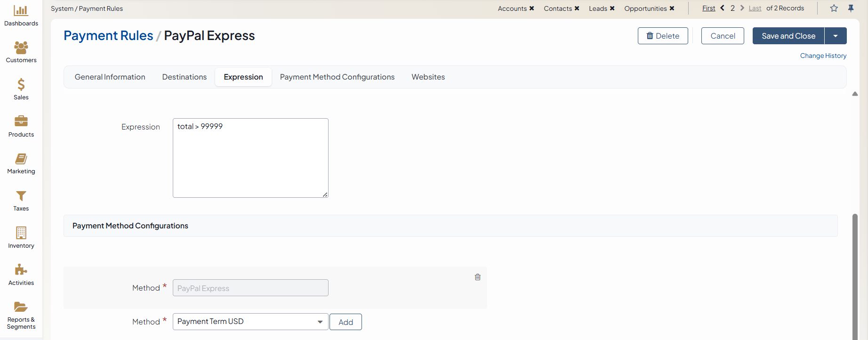Open the Sales dollar icon

point(21,84)
